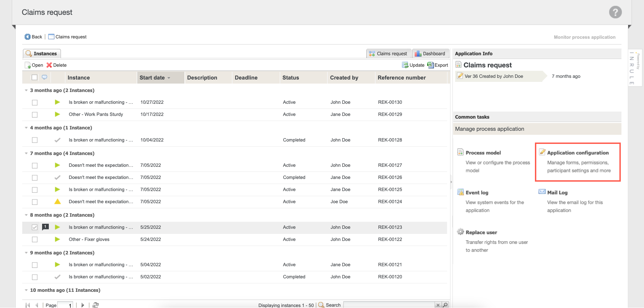Check the checkbox for REK-00122
The height and width of the screenshot is (308, 644).
pos(35,239)
